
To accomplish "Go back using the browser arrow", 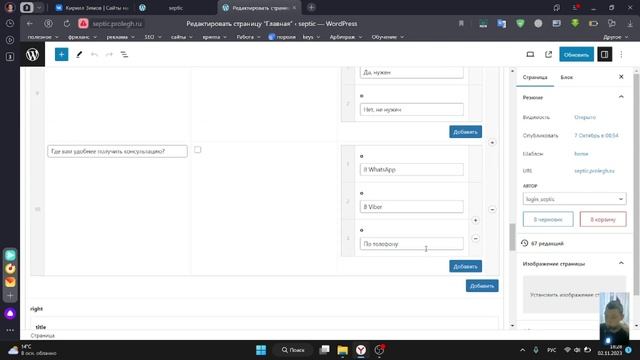I will coord(29,24).
